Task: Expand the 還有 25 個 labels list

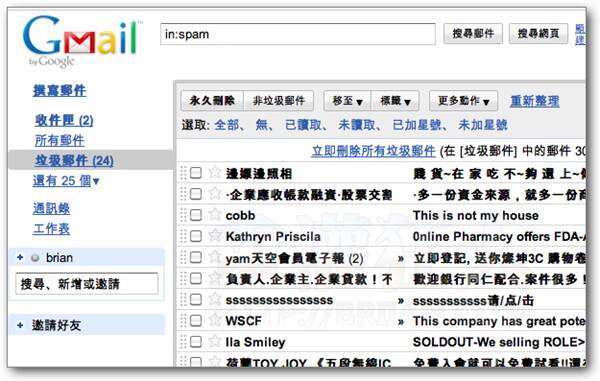Action: point(66,181)
